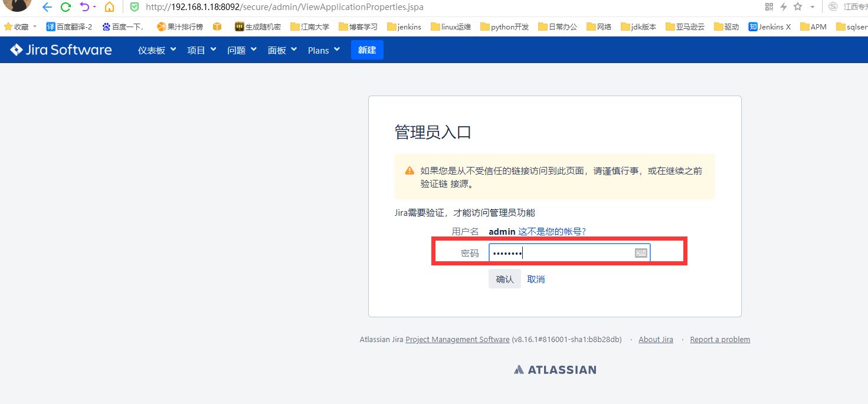
Task: Click the 江西专 search label
Action: coord(856,7)
